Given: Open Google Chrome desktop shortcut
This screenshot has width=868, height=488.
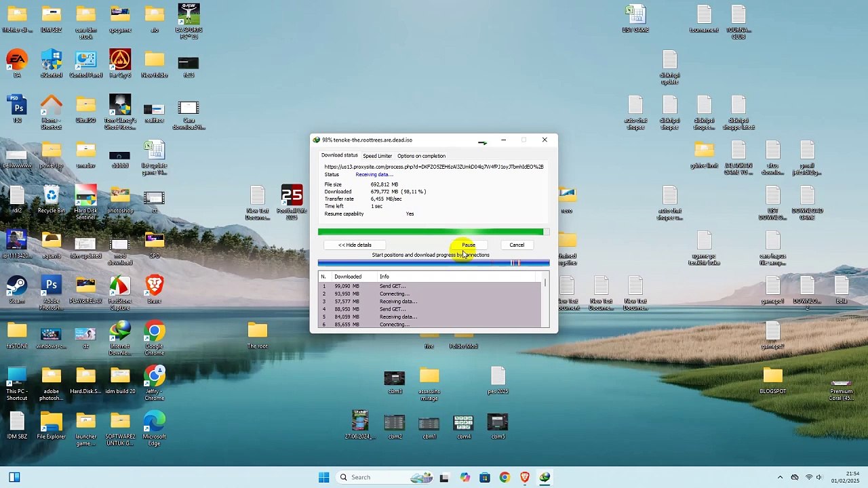Looking at the screenshot, I should [x=154, y=337].
